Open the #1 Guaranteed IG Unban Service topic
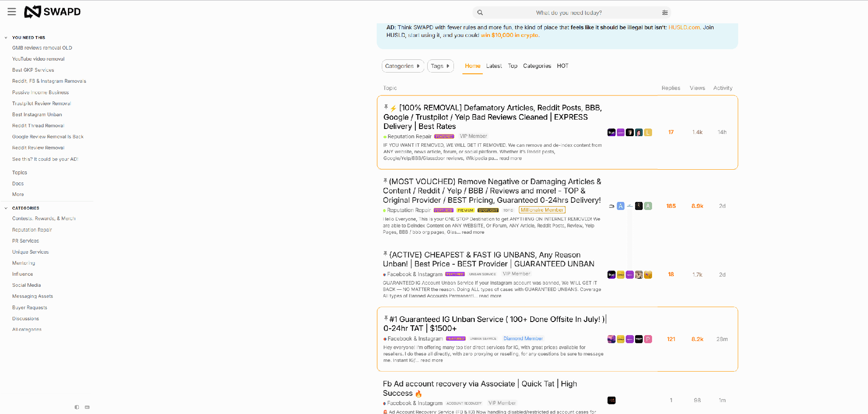 coord(495,324)
